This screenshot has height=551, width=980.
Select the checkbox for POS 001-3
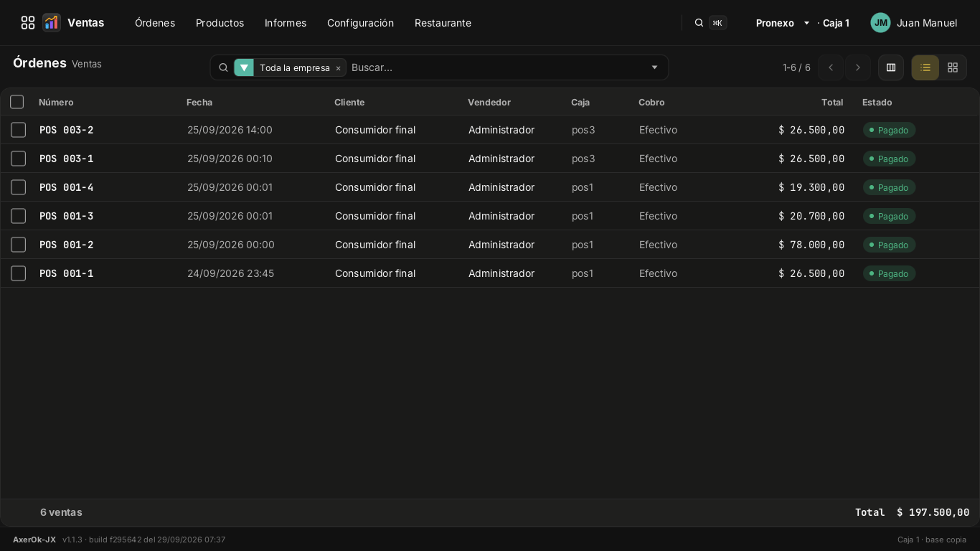click(19, 216)
